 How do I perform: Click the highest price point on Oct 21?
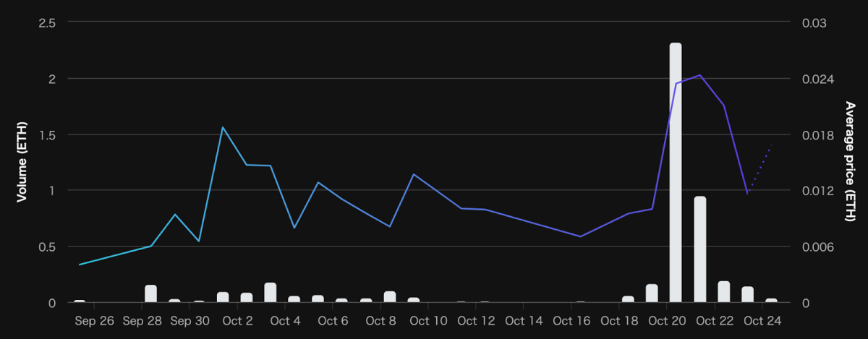coord(699,75)
